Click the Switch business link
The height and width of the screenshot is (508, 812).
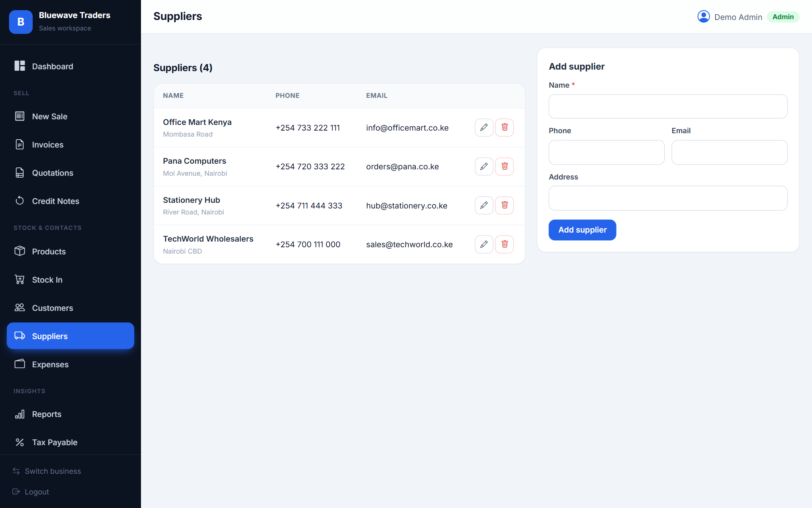pos(47,471)
